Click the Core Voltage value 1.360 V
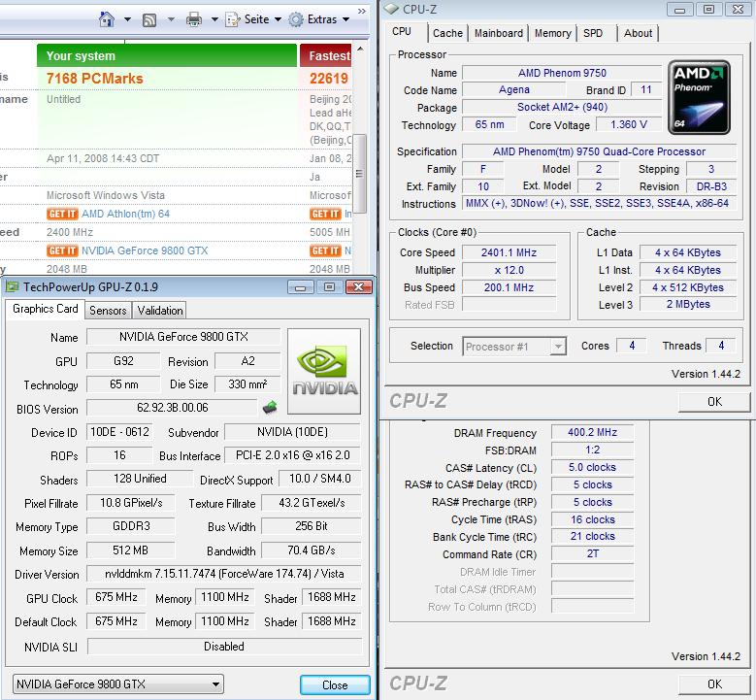Screen dimensions: 756x700 coord(628,125)
